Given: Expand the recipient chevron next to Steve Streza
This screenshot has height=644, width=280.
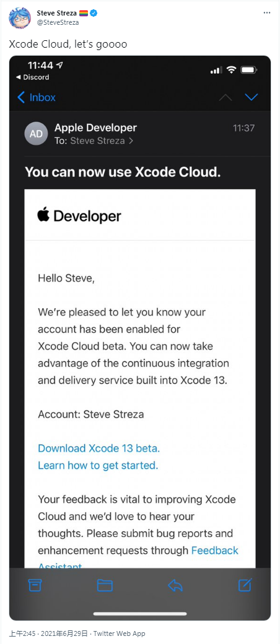Looking at the screenshot, I should click(131, 141).
